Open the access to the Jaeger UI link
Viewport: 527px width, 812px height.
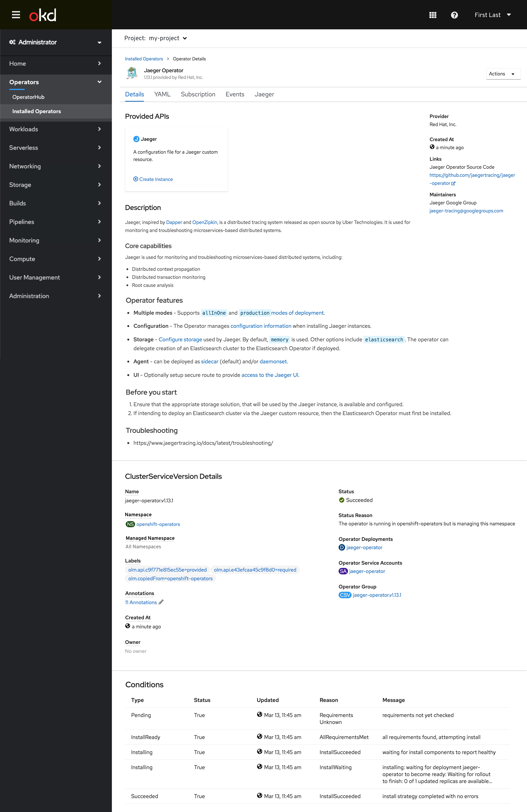coord(270,375)
